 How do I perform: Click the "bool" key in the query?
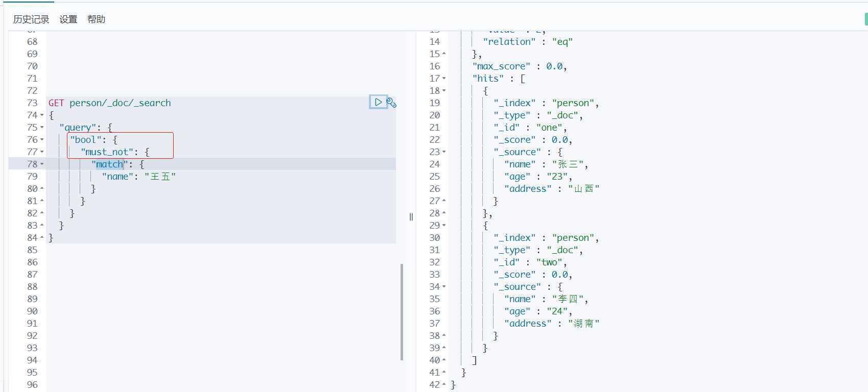pos(86,140)
